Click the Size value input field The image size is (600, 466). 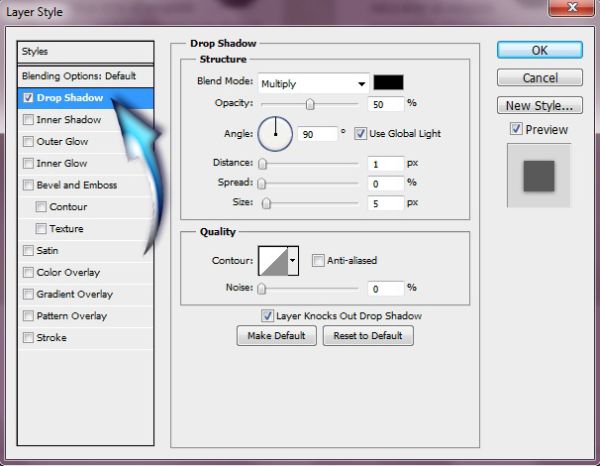(385, 203)
